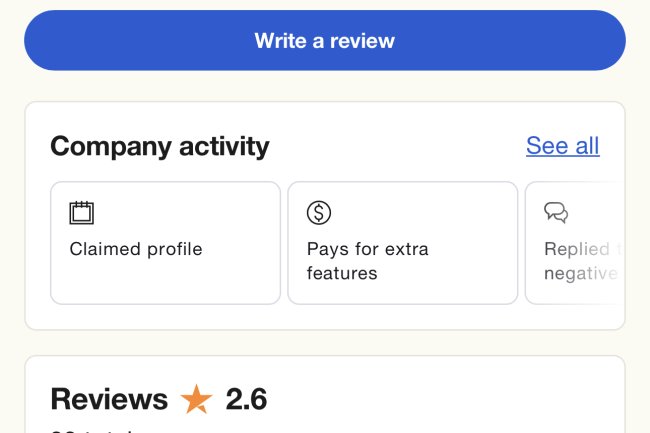Click the Reviews heading
Viewport: 650px width, 433px height.
click(109, 400)
